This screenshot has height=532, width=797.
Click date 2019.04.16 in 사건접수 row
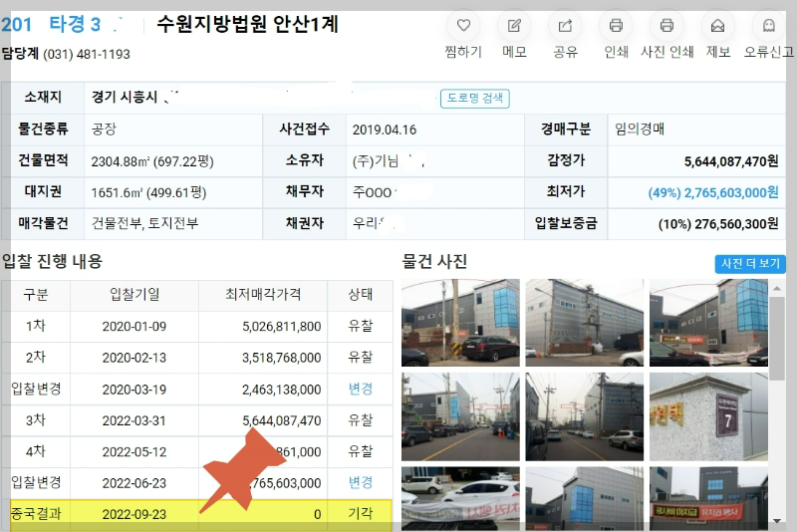click(385, 131)
